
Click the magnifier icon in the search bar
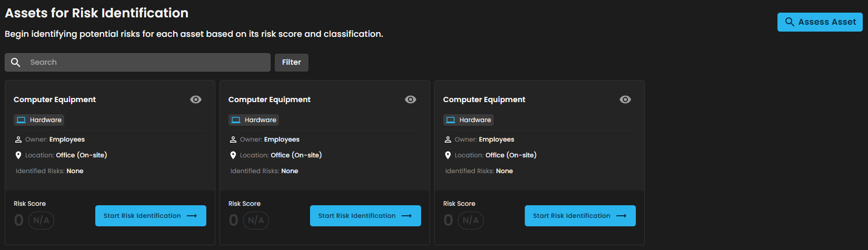[x=16, y=62]
